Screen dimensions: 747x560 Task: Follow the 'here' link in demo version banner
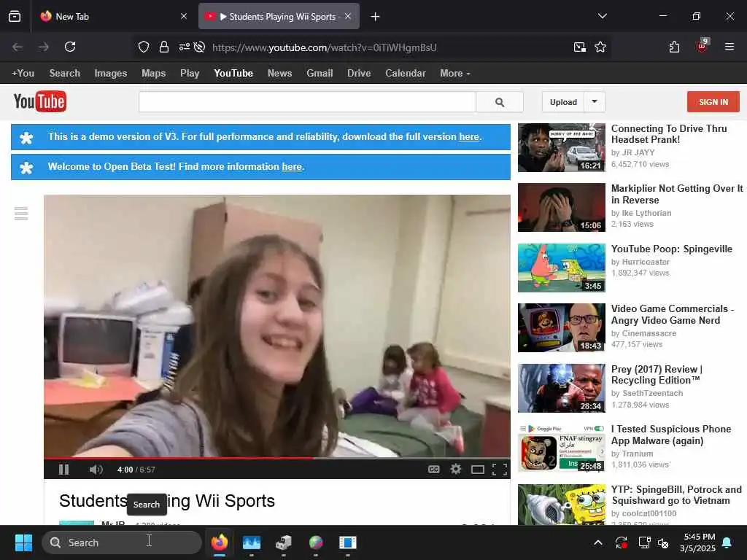[469, 136]
